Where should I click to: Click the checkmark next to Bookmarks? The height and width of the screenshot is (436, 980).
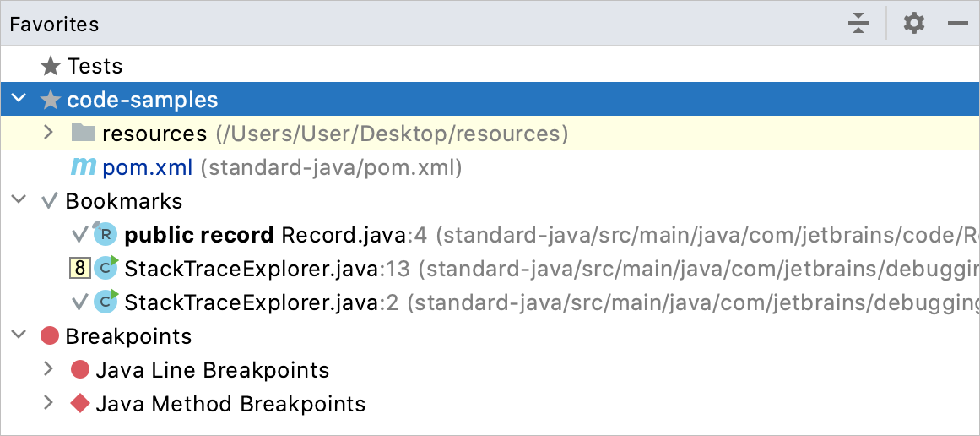coord(49,201)
